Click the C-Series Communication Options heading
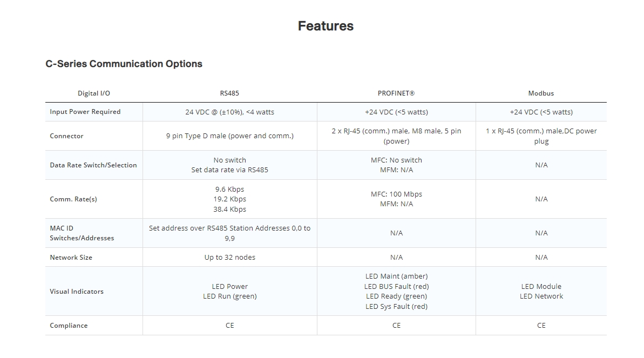Screen dimensions: 644x358 124,64
